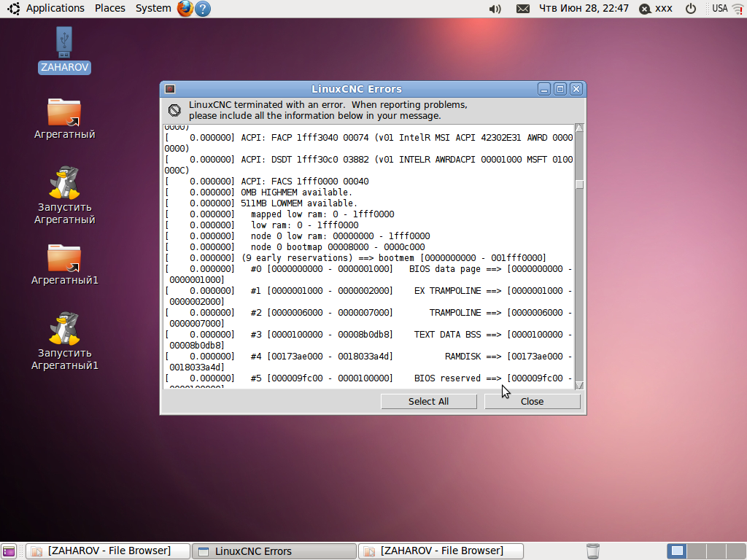Click the show desktop button in bottom panel
Viewport: 747px width, 560px height.
coord(9,551)
